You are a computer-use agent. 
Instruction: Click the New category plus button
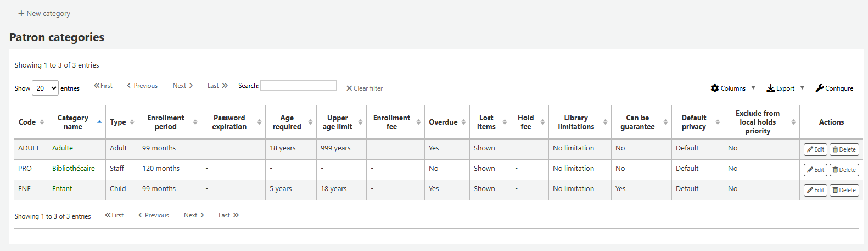44,13
